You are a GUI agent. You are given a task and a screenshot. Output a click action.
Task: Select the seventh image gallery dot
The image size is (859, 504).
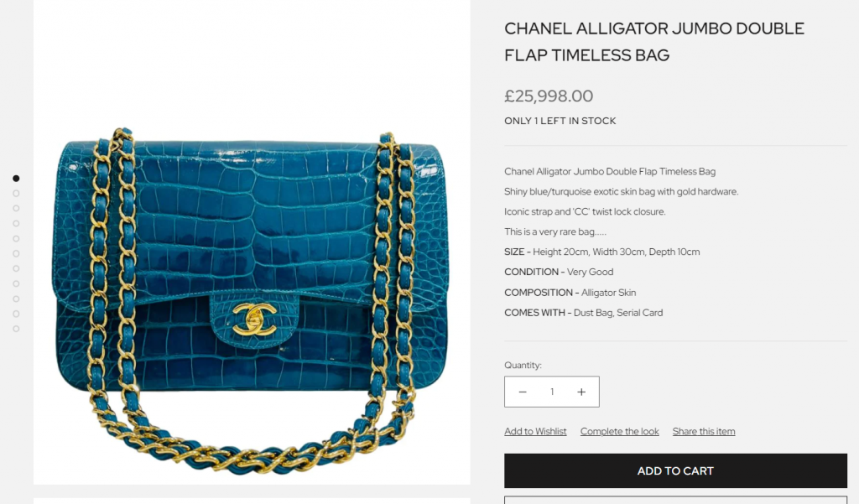(x=16, y=268)
